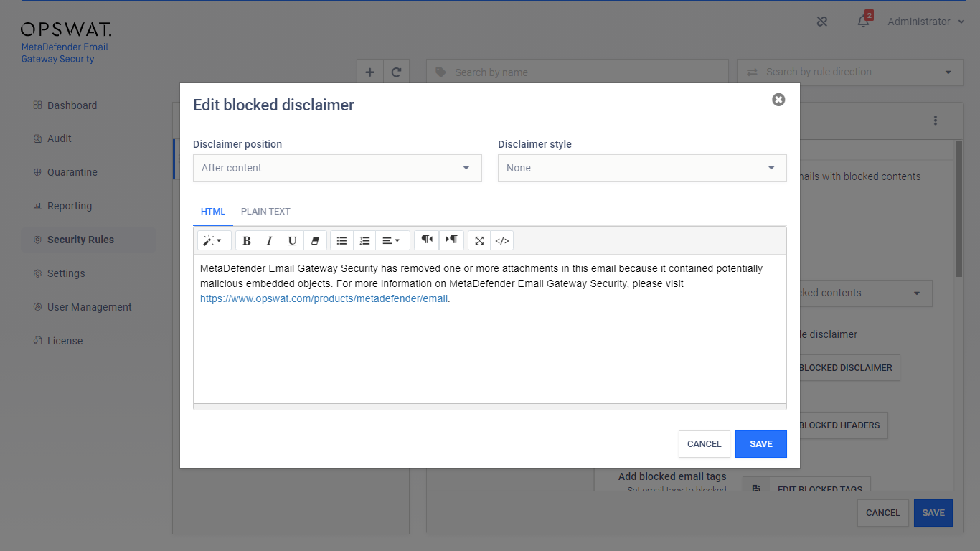Click the notifications bell icon
The width and height of the screenshot is (980, 551).
tap(863, 22)
